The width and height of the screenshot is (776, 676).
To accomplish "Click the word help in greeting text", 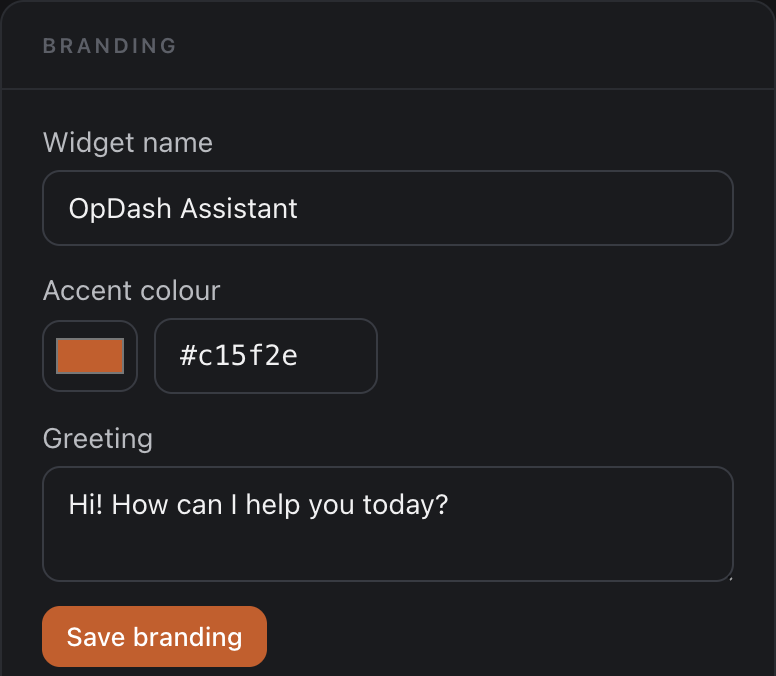I will click(273, 505).
